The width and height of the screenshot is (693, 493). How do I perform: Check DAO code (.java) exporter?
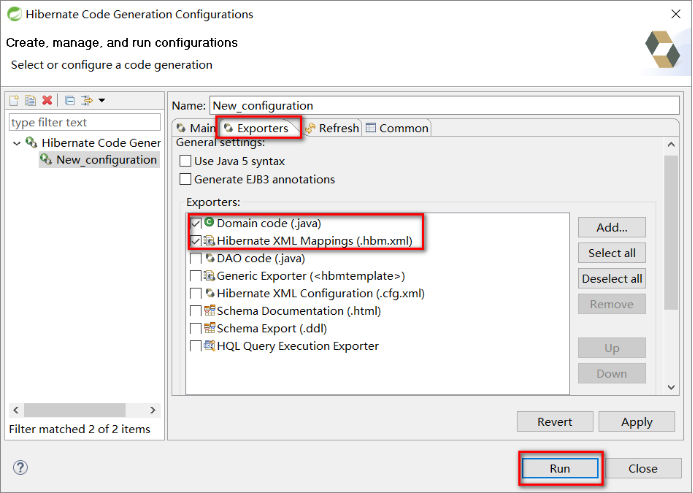(x=196, y=258)
